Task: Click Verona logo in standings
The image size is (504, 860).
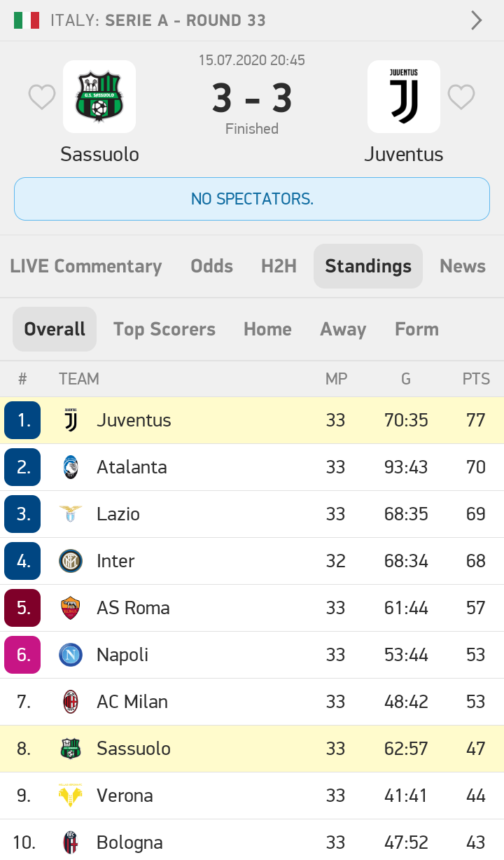Action: pyautogui.click(x=71, y=796)
